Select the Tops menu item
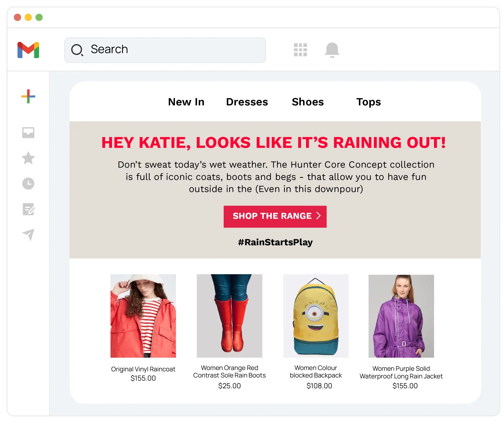 (368, 102)
